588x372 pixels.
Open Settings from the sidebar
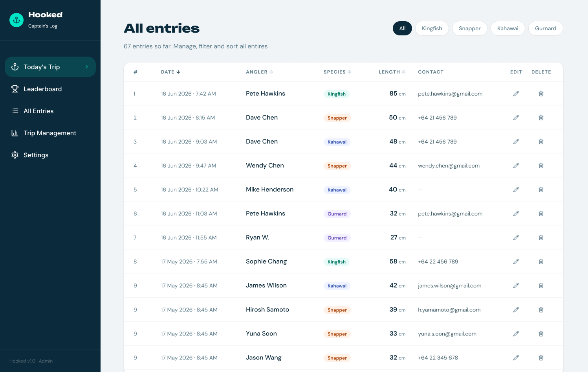50,155
